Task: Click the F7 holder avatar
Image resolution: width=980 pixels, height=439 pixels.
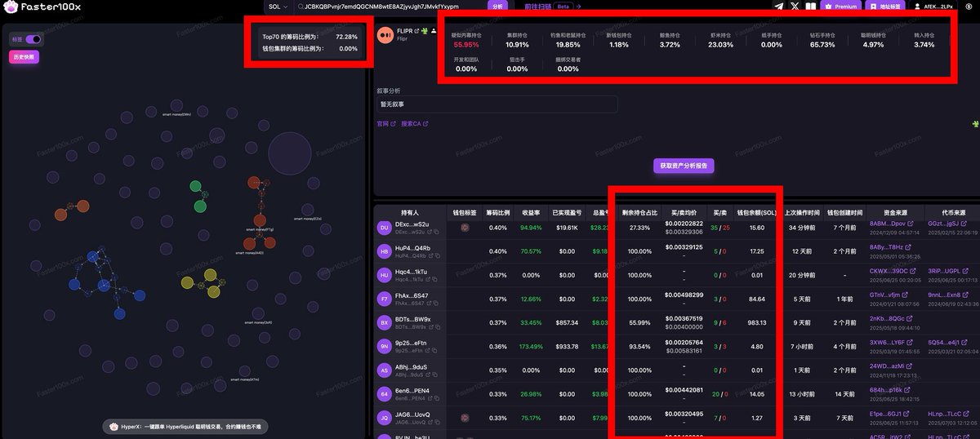Action: click(x=383, y=299)
